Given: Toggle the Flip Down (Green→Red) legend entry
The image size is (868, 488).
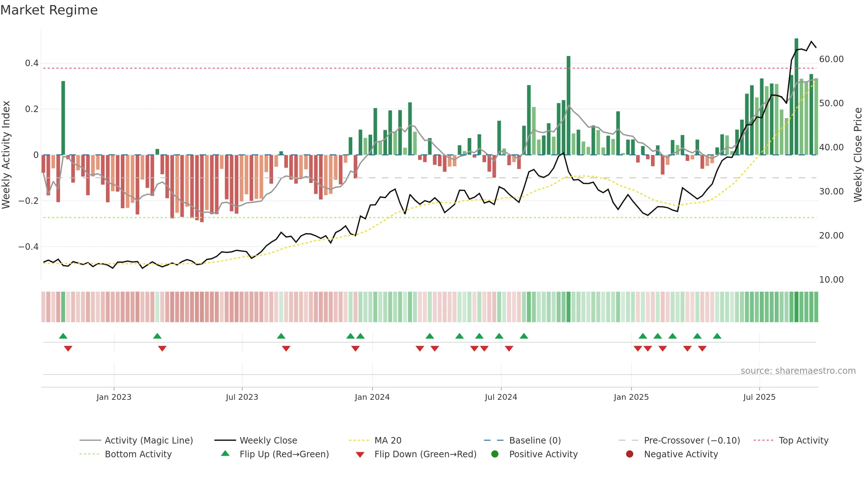Looking at the screenshot, I should (416, 454).
